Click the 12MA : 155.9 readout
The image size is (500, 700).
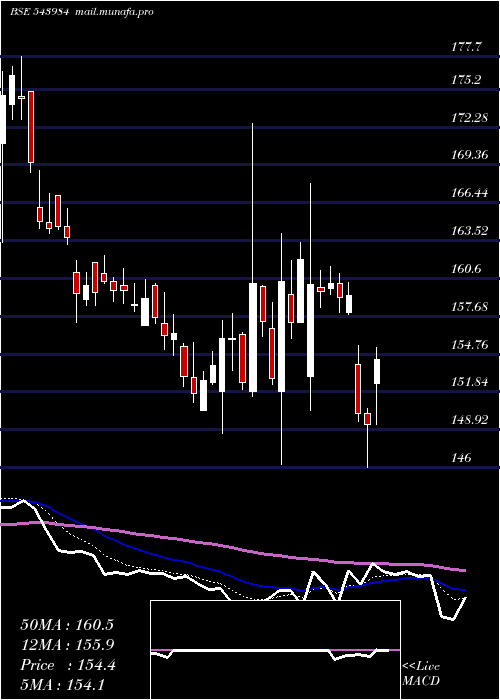pyautogui.click(x=67, y=645)
